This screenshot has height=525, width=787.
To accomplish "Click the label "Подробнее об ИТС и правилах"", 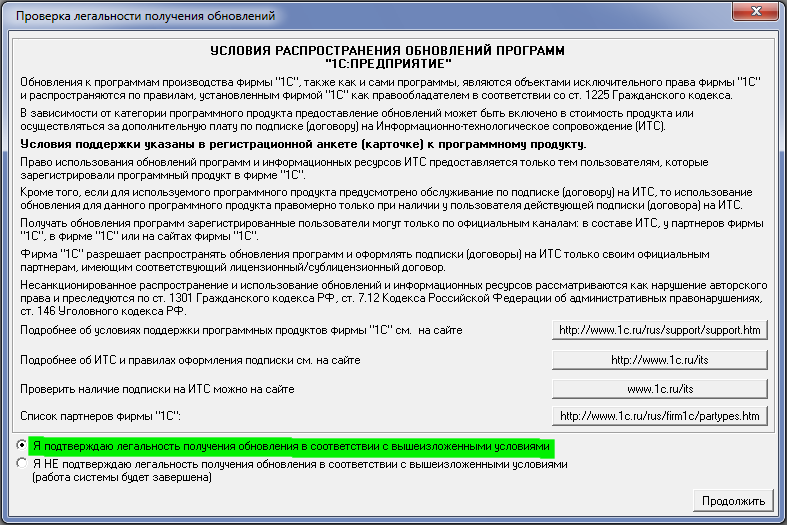I will (x=190, y=359).
